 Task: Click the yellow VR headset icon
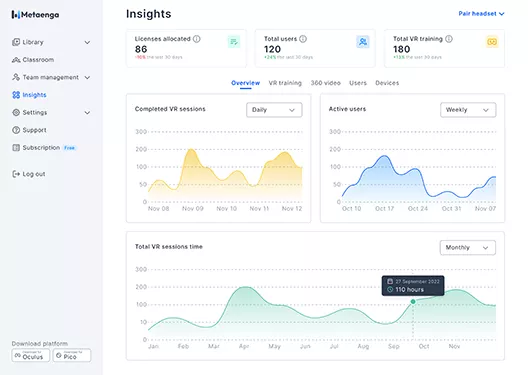[x=492, y=42]
